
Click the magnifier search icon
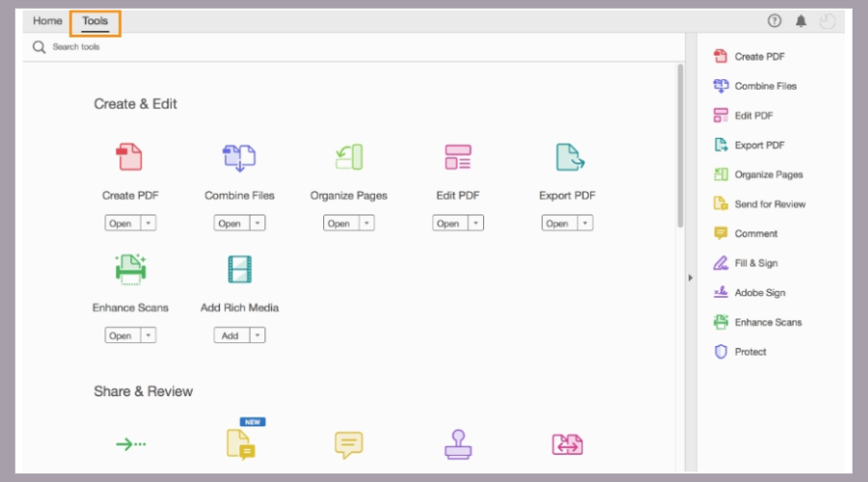click(x=39, y=47)
